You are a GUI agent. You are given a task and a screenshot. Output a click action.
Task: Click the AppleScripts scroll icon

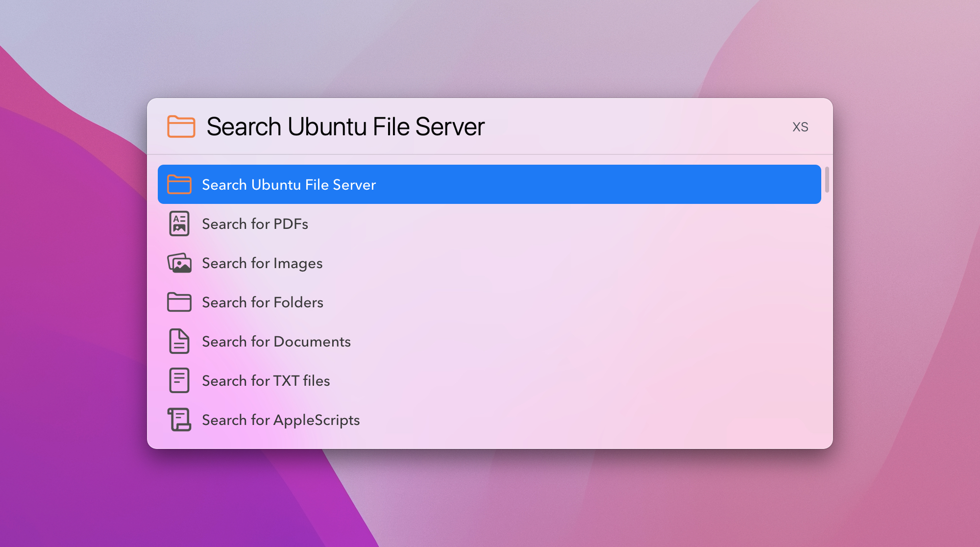[x=179, y=420]
